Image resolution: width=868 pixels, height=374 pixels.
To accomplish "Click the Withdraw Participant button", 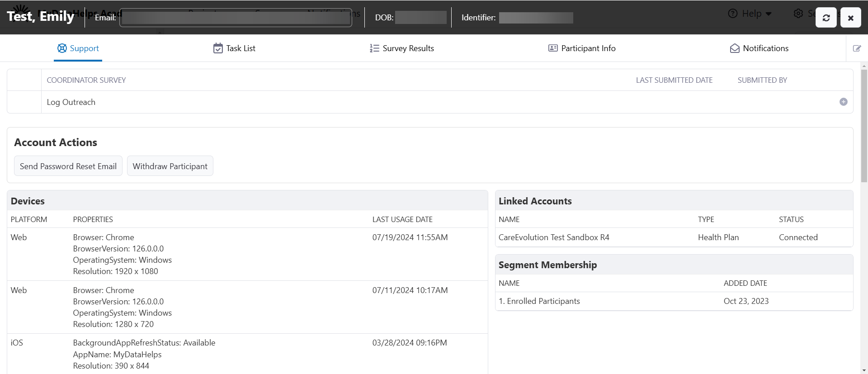I will tap(170, 166).
